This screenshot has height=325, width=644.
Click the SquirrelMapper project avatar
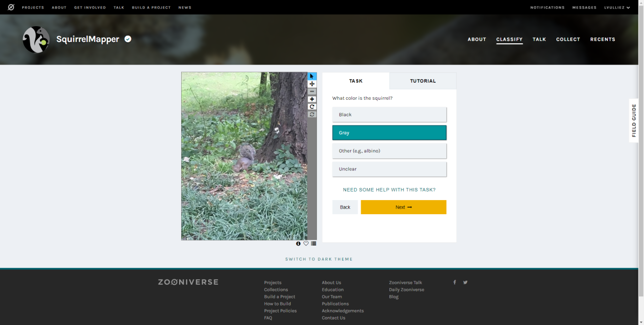pyautogui.click(x=36, y=39)
